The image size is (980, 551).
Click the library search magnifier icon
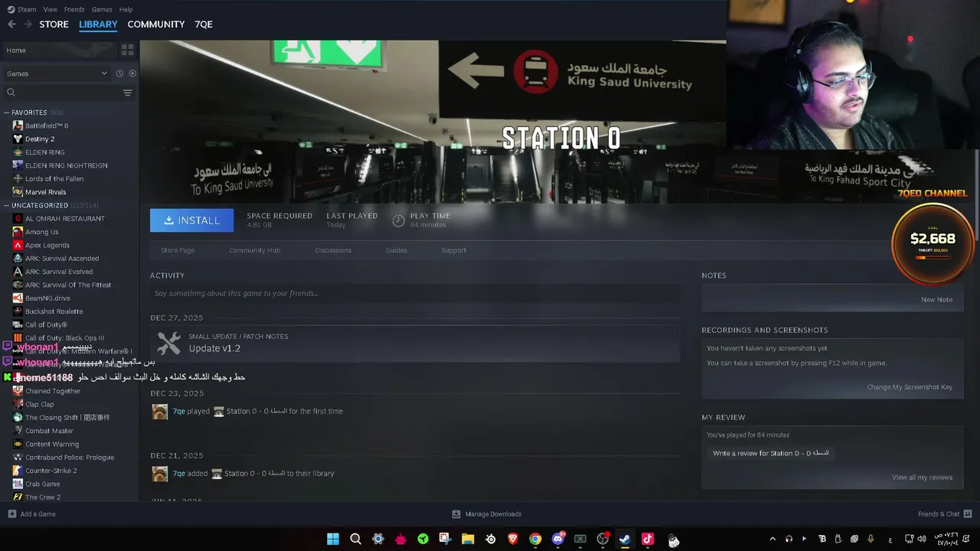click(x=11, y=93)
